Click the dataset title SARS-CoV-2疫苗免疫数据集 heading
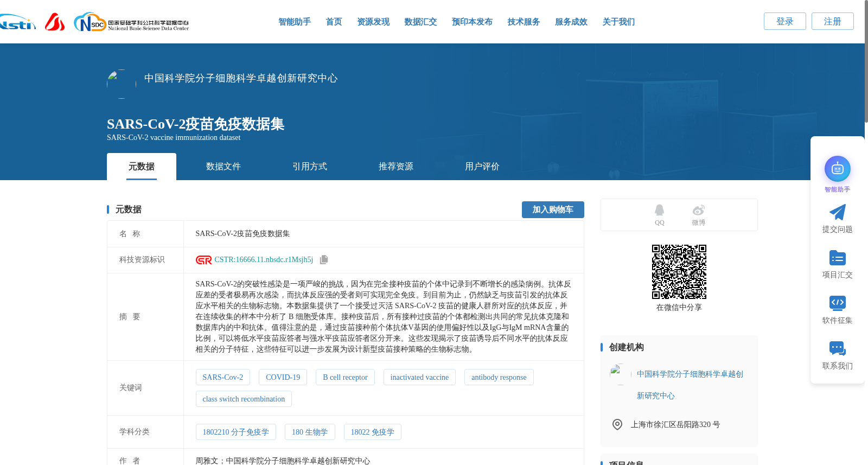 pyautogui.click(x=196, y=124)
